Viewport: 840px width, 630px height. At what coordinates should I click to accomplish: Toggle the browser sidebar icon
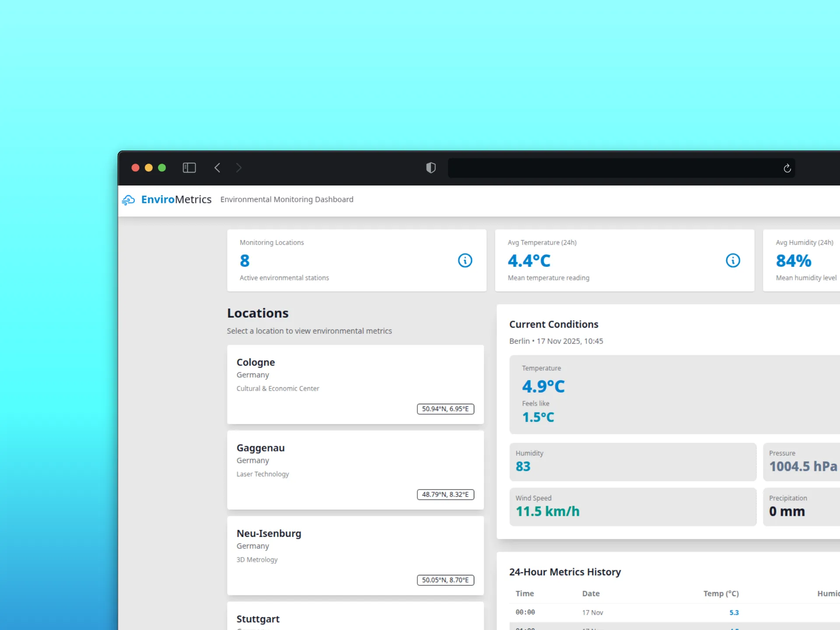[189, 168]
